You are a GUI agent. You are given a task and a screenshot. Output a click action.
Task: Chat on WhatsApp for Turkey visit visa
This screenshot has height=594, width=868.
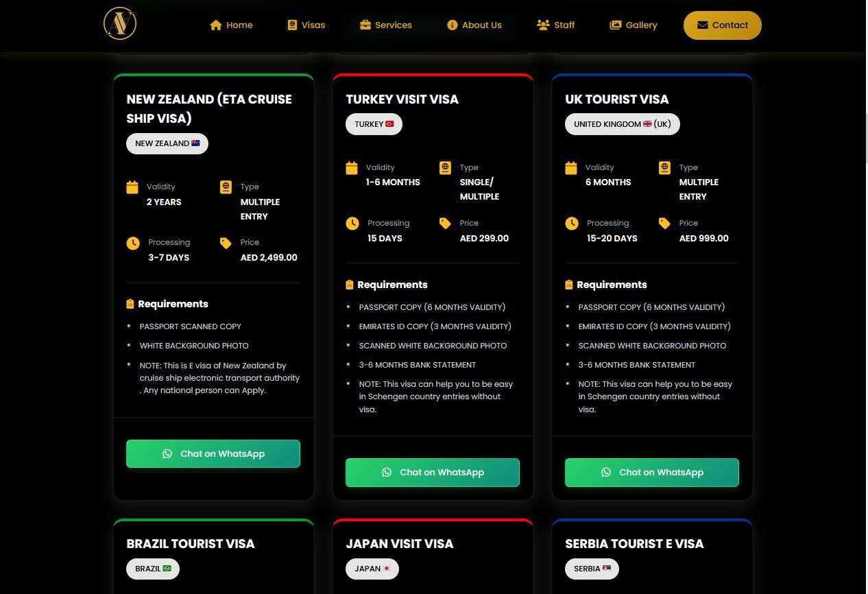click(433, 473)
